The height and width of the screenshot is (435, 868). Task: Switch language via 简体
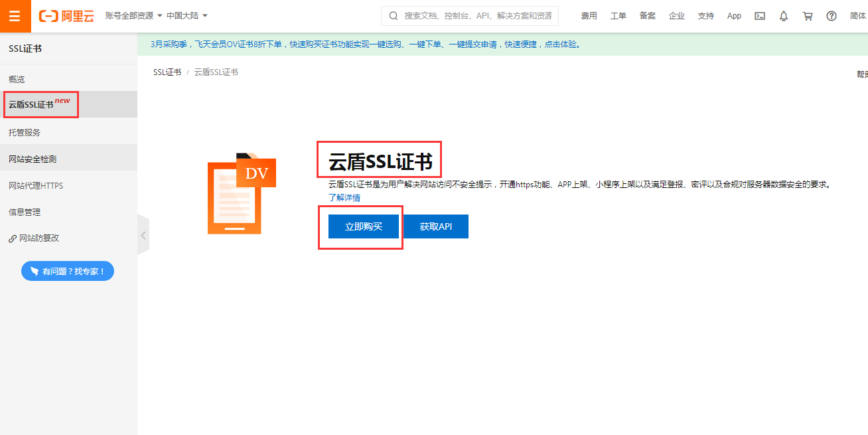[x=858, y=16]
